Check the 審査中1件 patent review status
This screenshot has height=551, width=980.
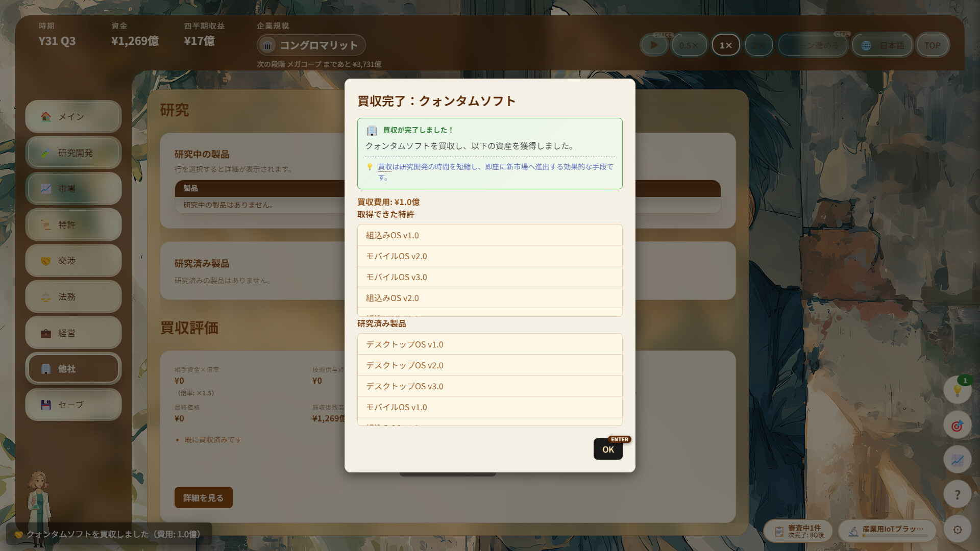(799, 531)
